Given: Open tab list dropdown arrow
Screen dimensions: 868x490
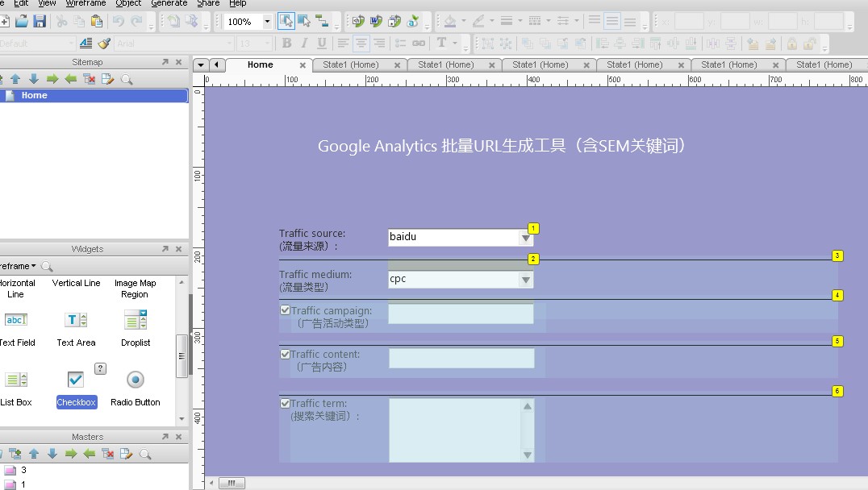Looking at the screenshot, I should 200,64.
